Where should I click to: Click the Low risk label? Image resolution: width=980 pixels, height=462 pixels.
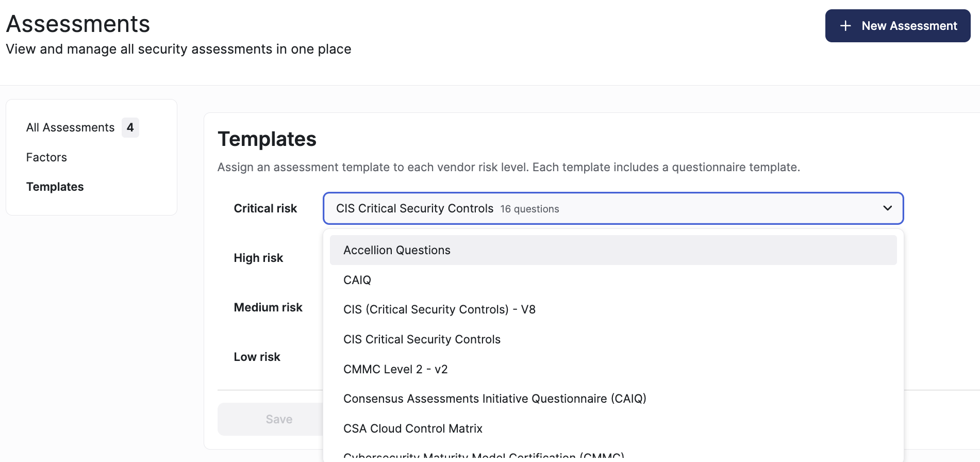(257, 357)
